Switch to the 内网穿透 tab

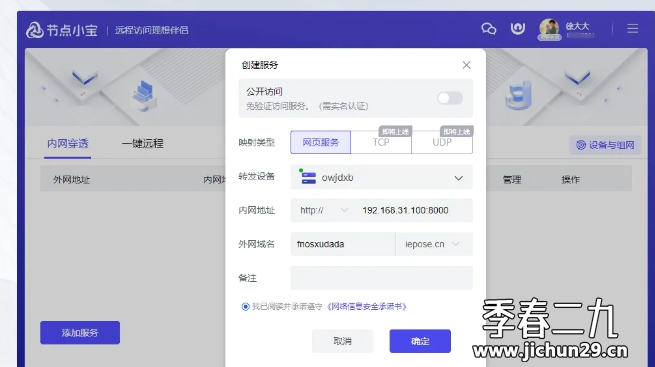point(68,144)
